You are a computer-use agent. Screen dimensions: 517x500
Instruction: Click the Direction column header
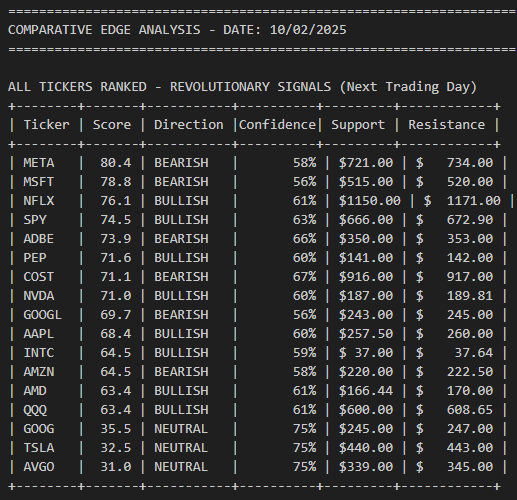(189, 125)
